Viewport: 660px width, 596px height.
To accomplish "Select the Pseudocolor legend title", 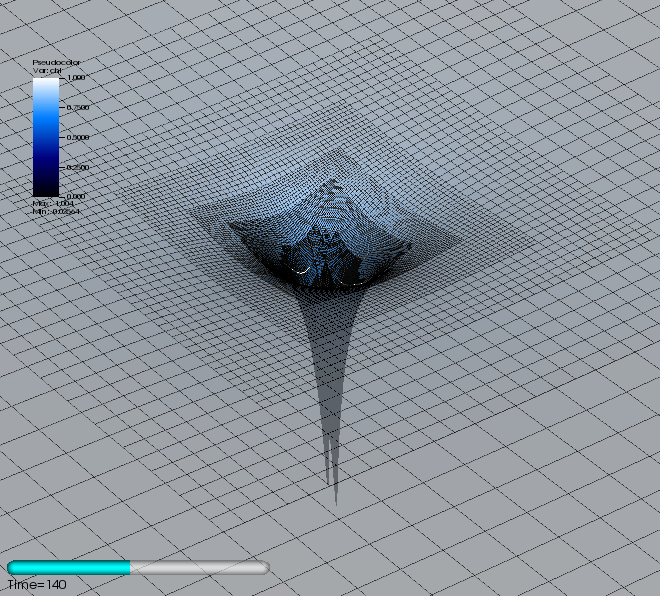I will coord(56,63).
